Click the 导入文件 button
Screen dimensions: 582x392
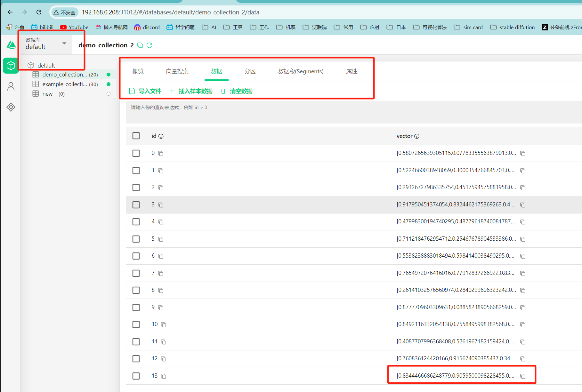[145, 91]
